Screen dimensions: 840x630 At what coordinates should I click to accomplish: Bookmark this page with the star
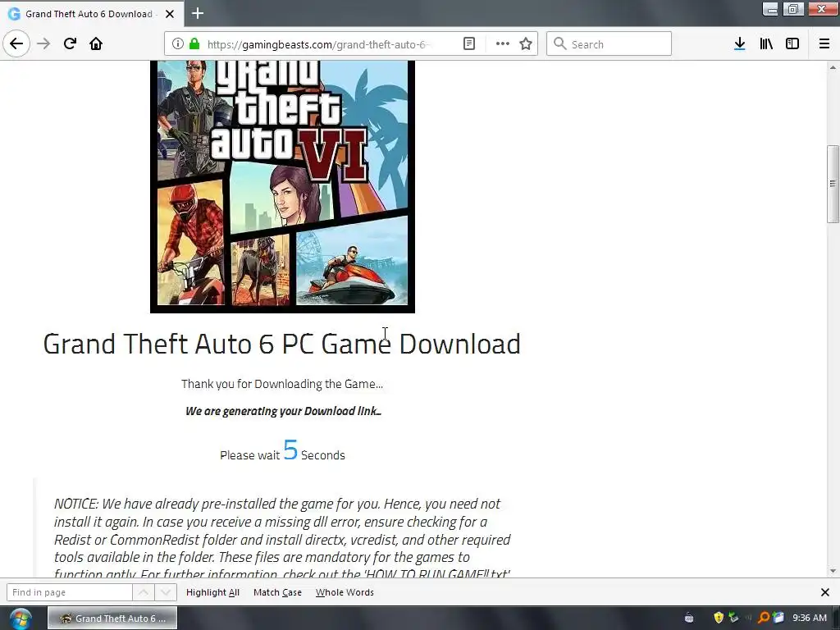click(526, 44)
